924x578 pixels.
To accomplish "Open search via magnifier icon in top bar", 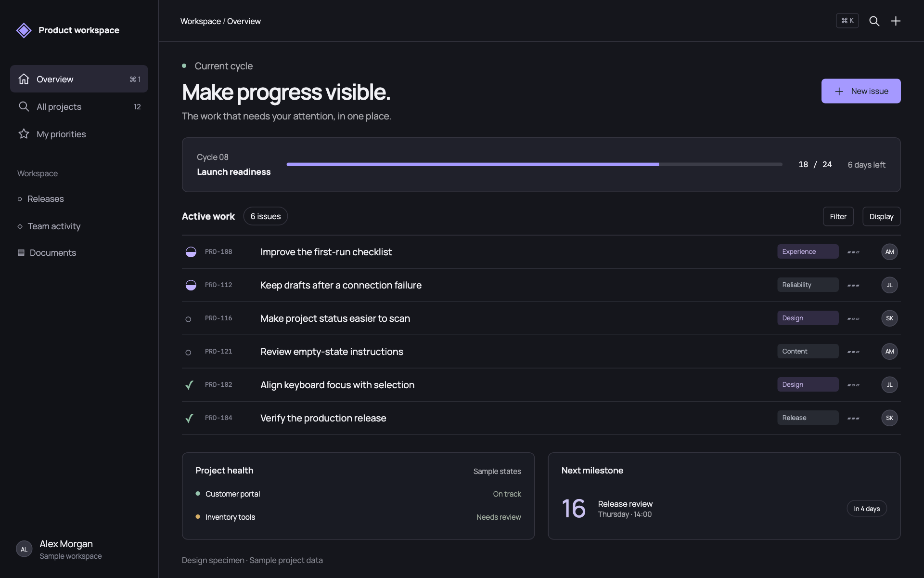I will (x=874, y=21).
